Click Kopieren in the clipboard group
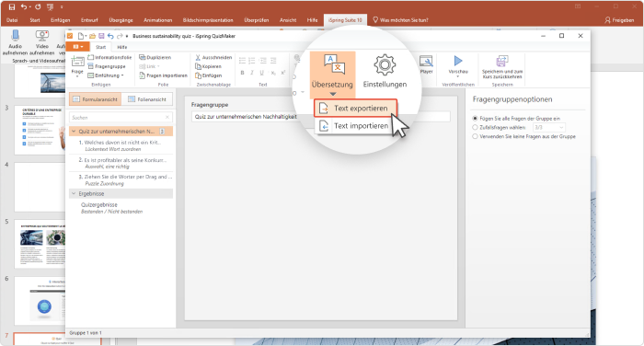The height and width of the screenshot is (346, 644). click(208, 66)
